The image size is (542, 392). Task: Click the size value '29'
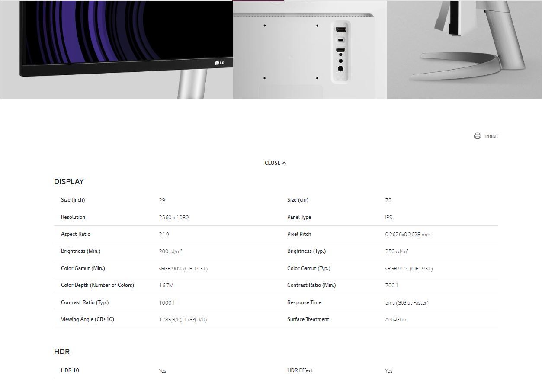click(x=162, y=200)
